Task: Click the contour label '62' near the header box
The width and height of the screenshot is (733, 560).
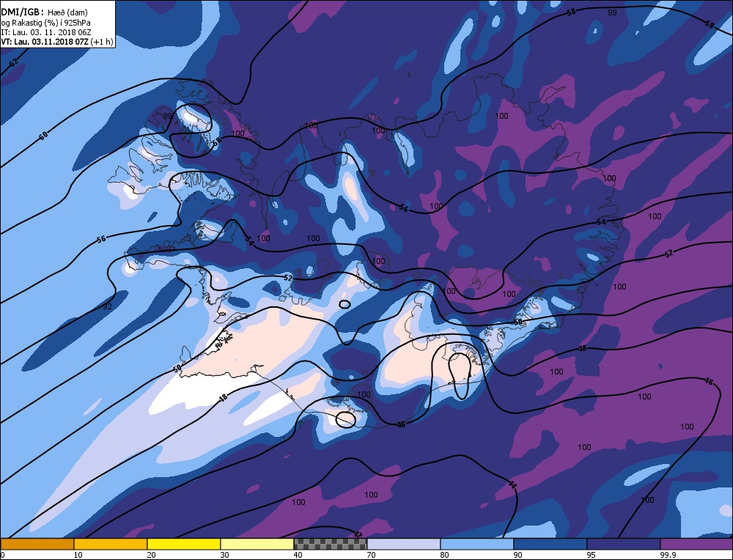Action: (x=13, y=62)
